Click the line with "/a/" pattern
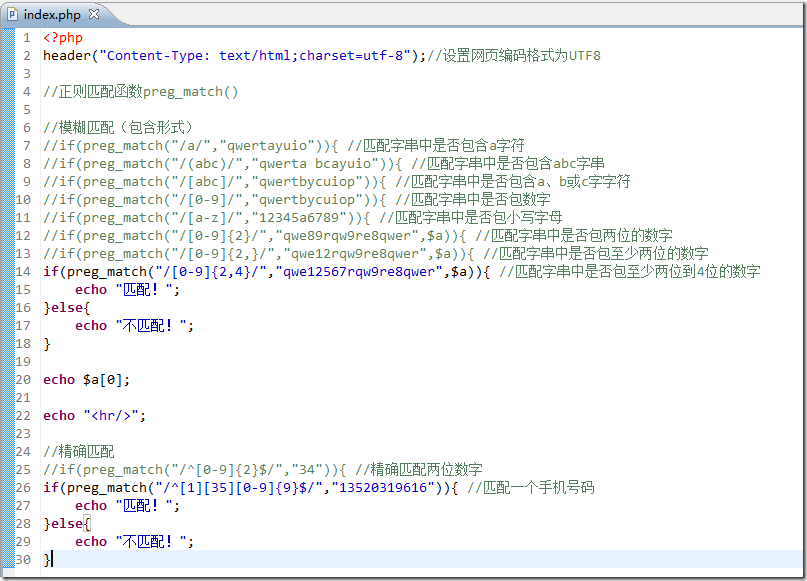The image size is (807, 581). (284, 146)
